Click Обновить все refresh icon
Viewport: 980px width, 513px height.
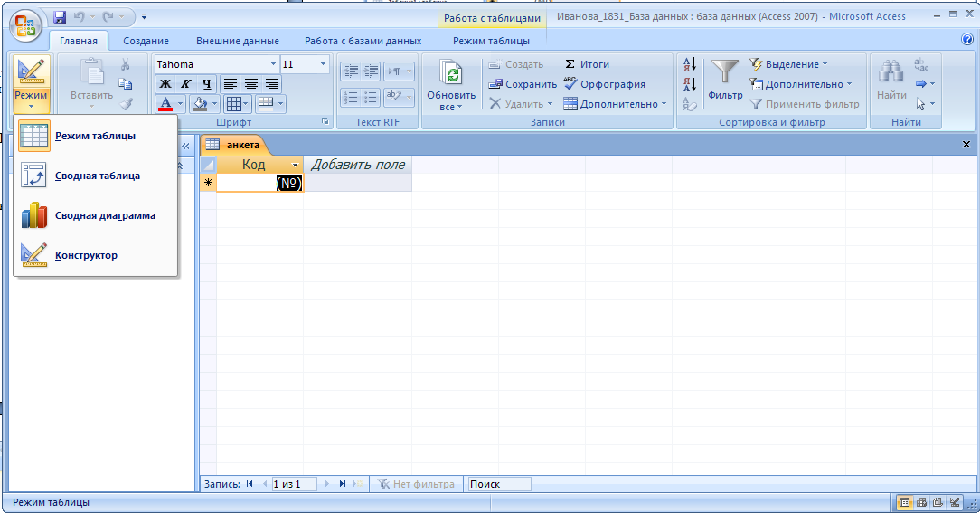[451, 74]
